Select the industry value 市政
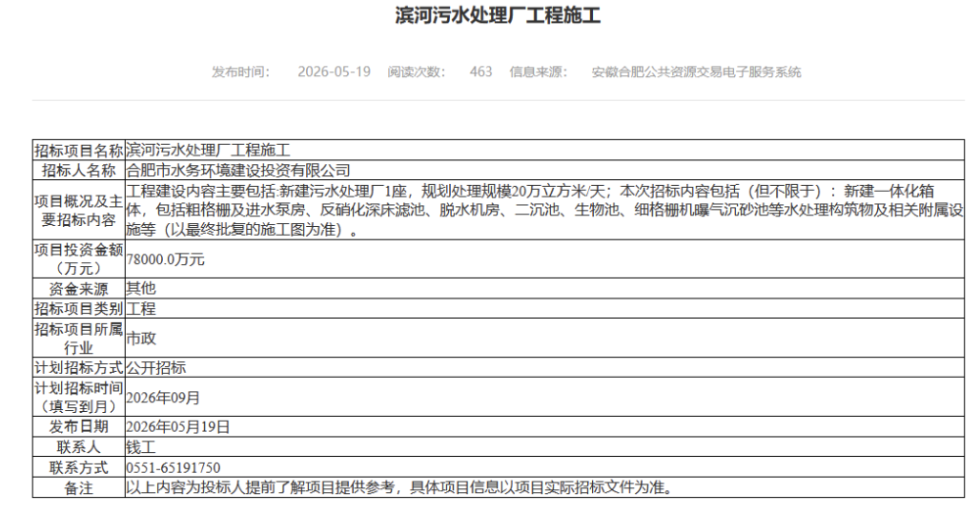Image resolution: width=980 pixels, height=515 pixels. (x=141, y=339)
